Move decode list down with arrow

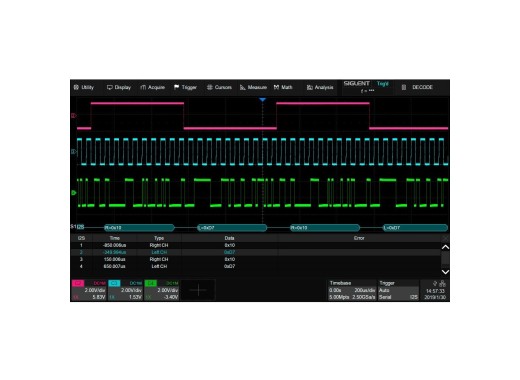pyautogui.click(x=445, y=272)
